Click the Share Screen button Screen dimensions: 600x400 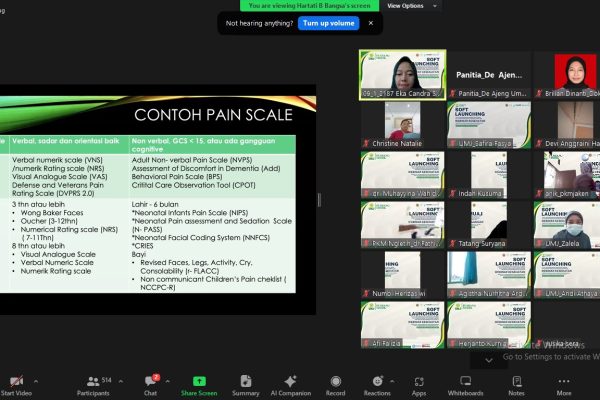199,385
